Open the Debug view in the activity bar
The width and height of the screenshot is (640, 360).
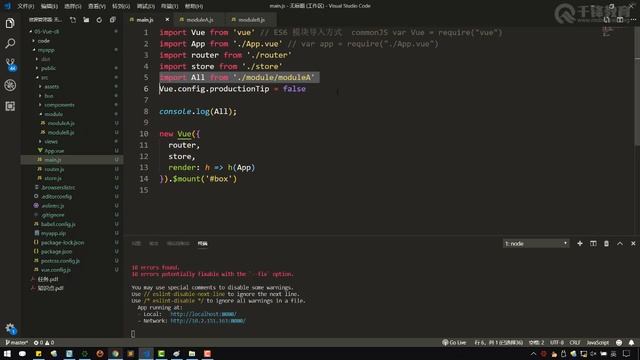(x=10, y=85)
